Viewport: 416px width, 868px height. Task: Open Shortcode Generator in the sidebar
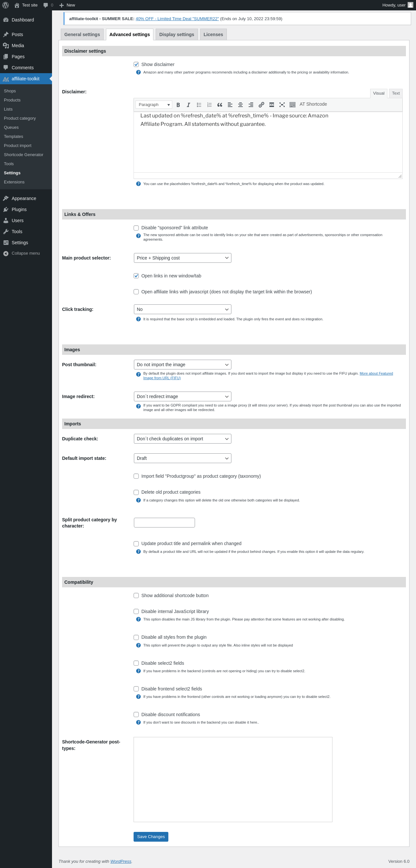24,155
